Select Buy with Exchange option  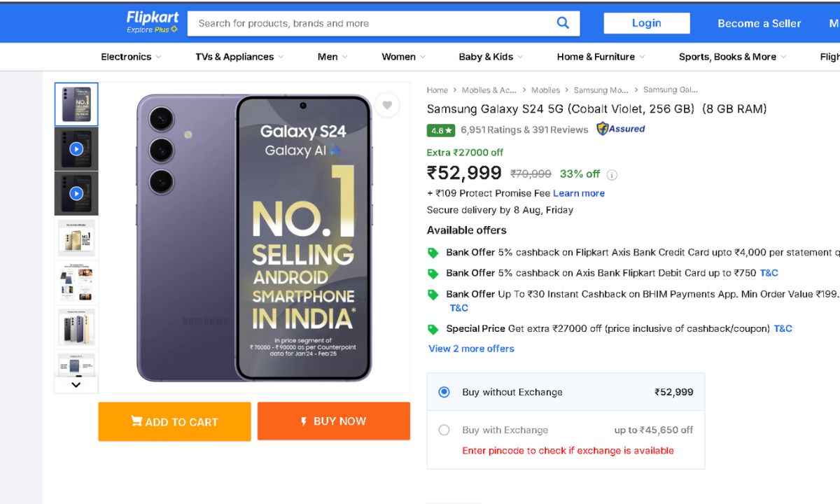pyautogui.click(x=444, y=430)
